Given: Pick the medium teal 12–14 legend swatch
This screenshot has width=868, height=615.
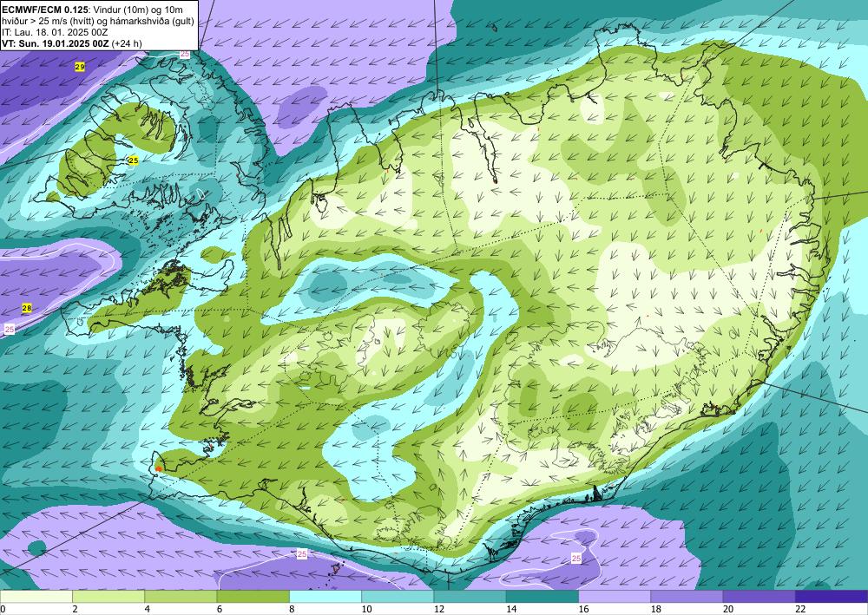Looking at the screenshot, I should [x=470, y=597].
